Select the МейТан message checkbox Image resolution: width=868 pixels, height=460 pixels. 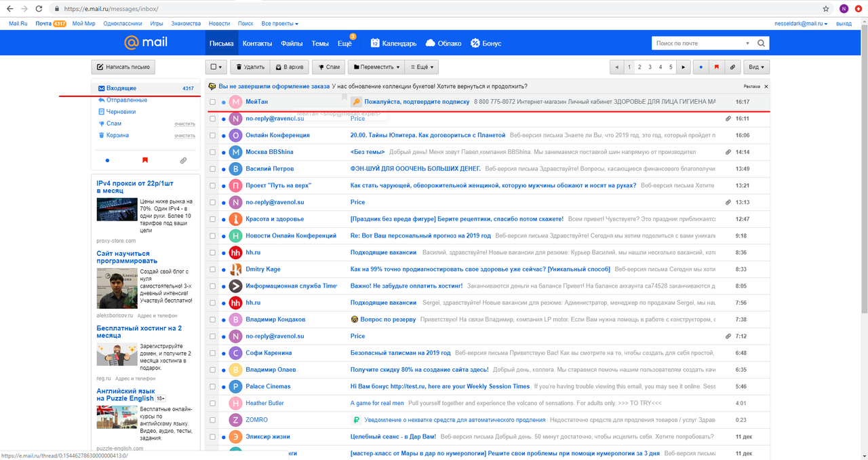[x=213, y=102]
